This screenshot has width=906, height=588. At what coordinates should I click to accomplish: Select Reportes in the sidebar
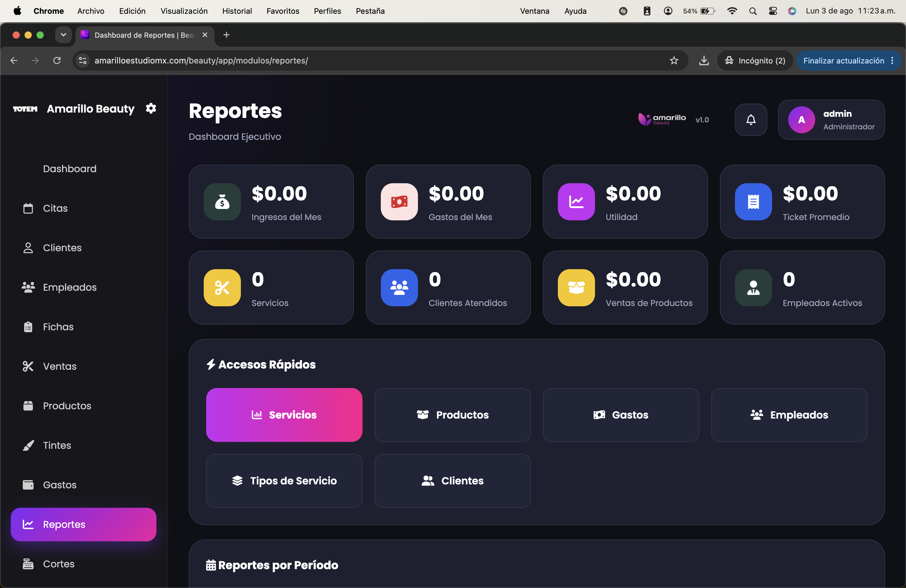83,525
